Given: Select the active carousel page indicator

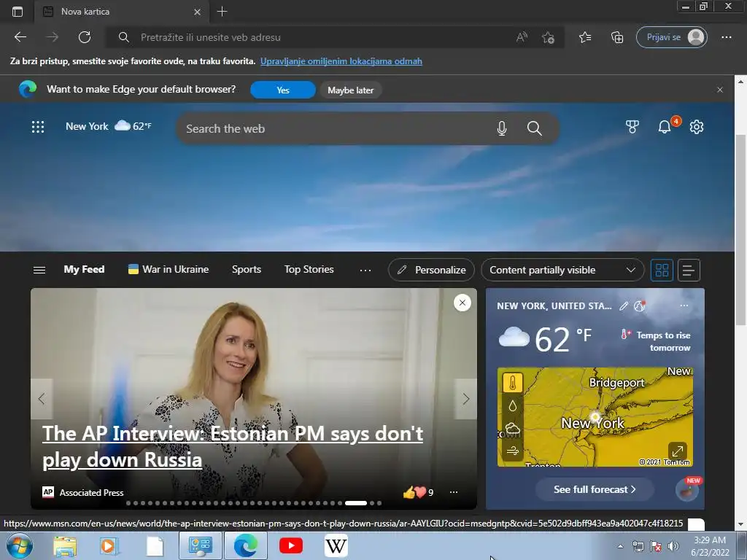Looking at the screenshot, I should click(356, 503).
